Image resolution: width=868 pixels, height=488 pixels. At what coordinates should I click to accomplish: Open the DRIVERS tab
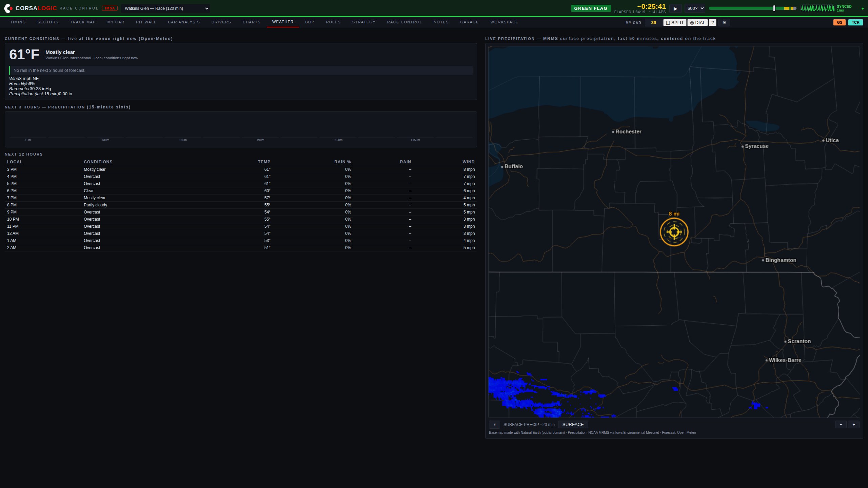tap(221, 22)
